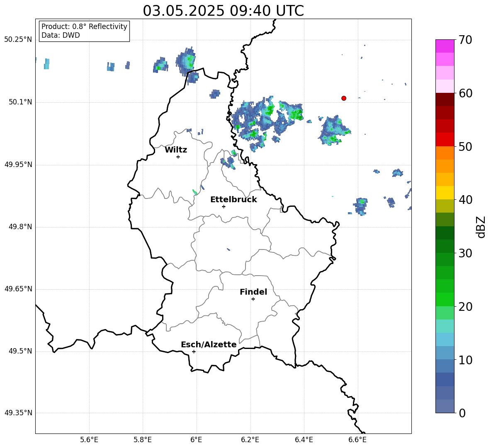Click the 49.35°N latitude label

point(18,413)
